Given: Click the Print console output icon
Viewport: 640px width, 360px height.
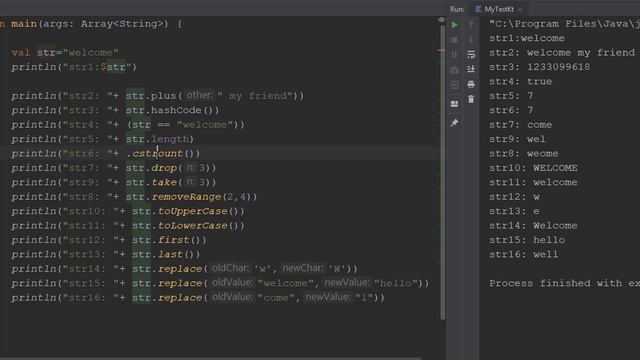Looking at the screenshot, I should pos(471,84).
